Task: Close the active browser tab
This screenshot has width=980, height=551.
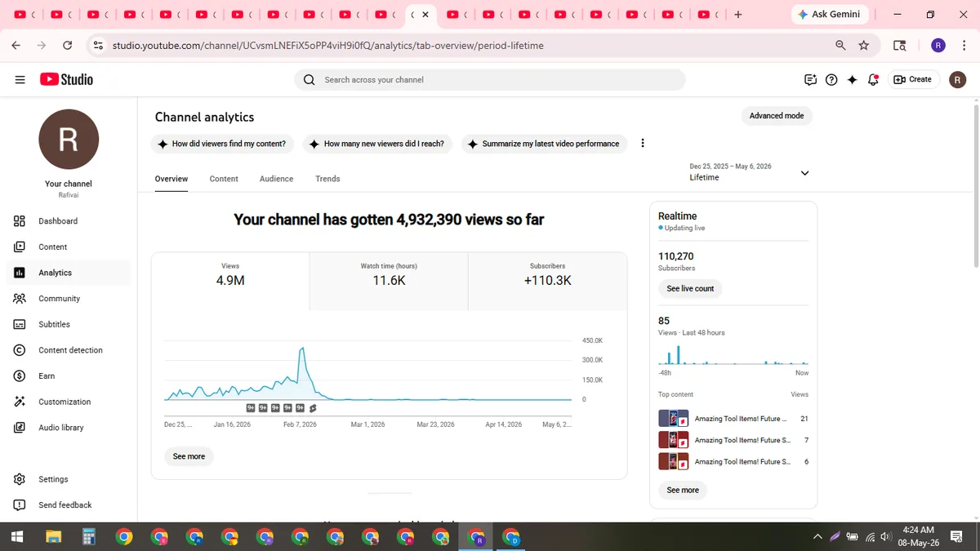Action: tap(425, 15)
